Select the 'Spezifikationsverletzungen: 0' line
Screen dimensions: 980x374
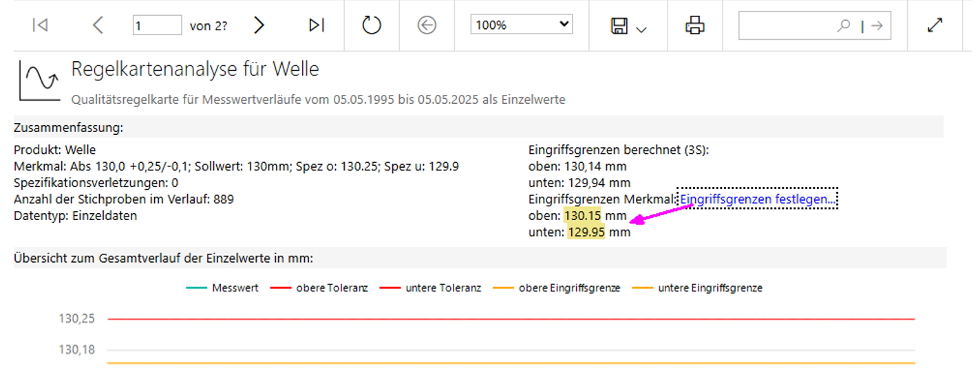(x=96, y=183)
